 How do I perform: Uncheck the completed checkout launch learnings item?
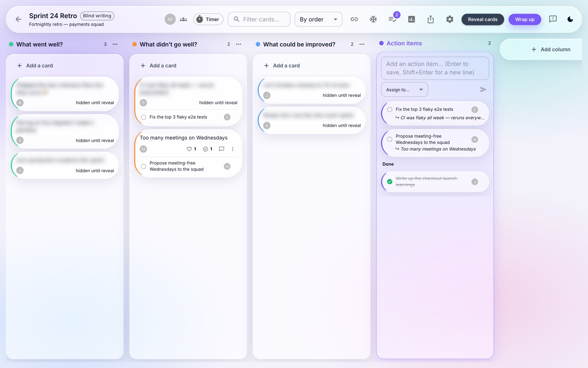tap(390, 182)
